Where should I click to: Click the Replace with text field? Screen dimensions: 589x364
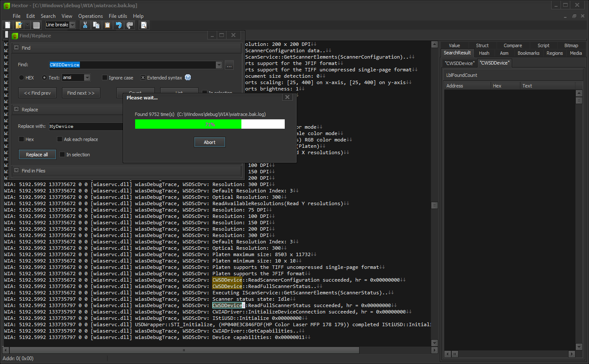point(85,127)
